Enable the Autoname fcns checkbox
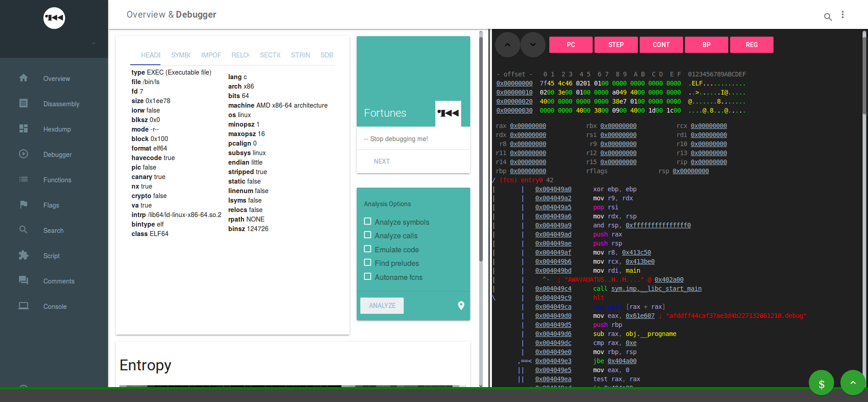The height and width of the screenshot is (402, 868). (x=368, y=276)
